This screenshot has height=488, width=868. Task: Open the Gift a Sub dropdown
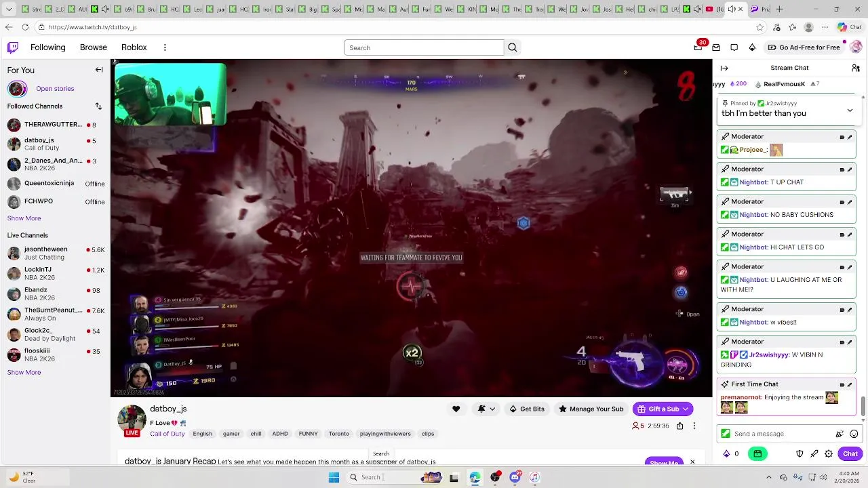[663, 409]
